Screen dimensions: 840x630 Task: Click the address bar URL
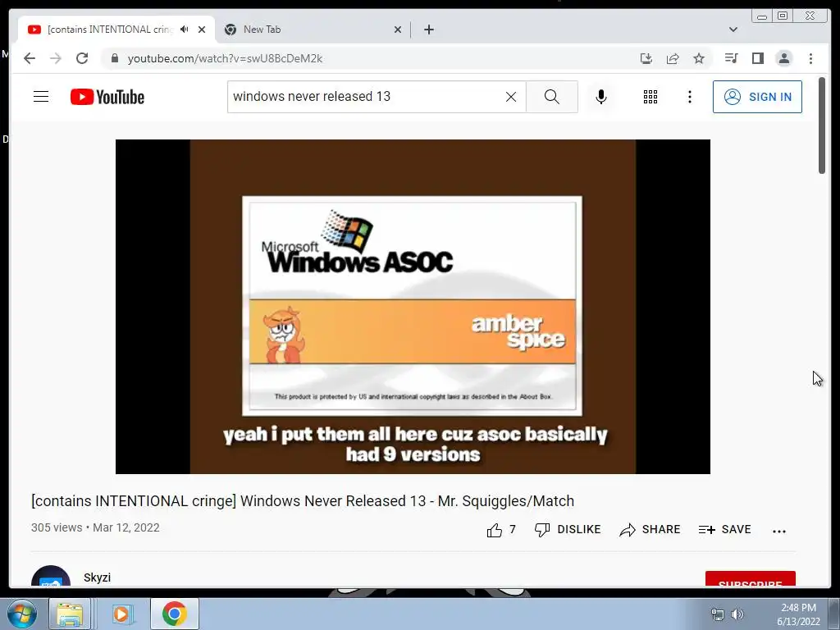[x=225, y=58]
